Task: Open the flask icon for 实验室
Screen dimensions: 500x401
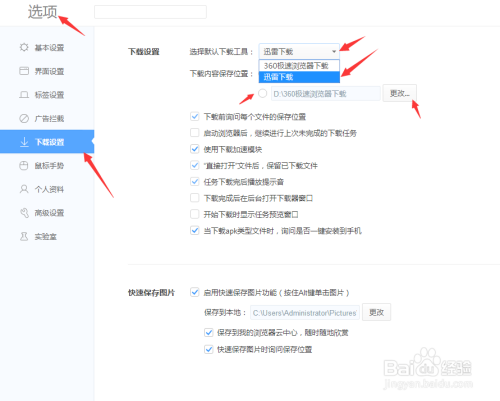Action: [x=24, y=236]
